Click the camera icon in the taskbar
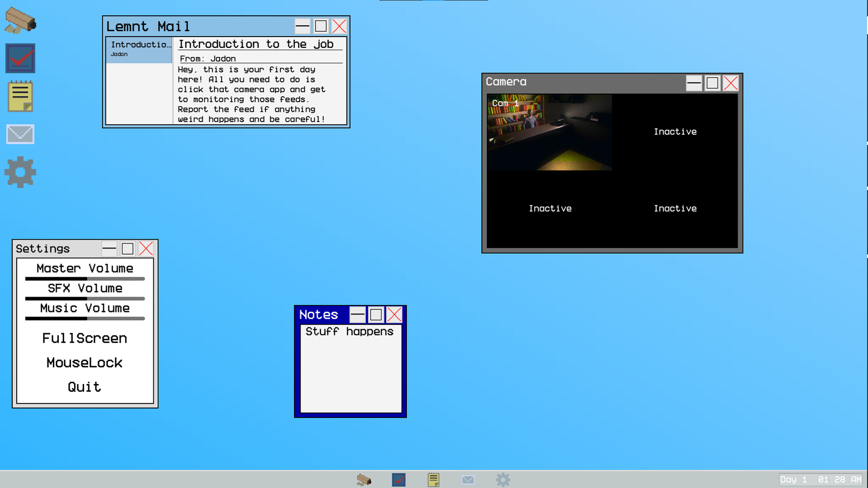The image size is (868, 488). click(x=363, y=479)
